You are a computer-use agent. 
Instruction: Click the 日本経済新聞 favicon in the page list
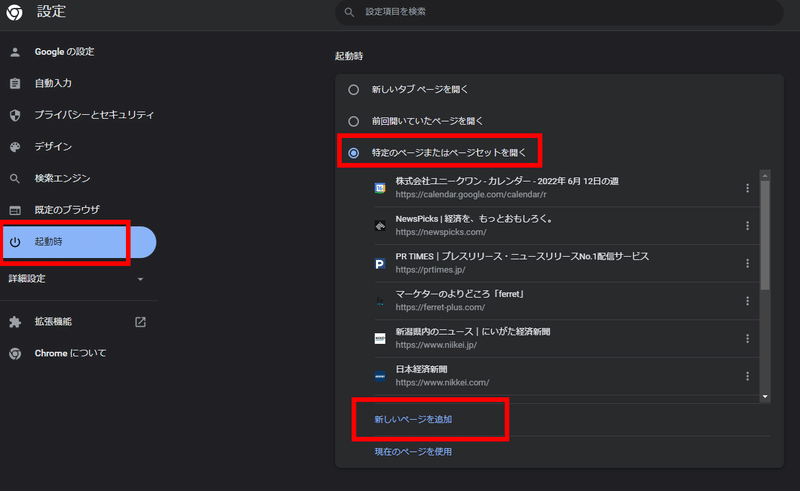pos(380,377)
